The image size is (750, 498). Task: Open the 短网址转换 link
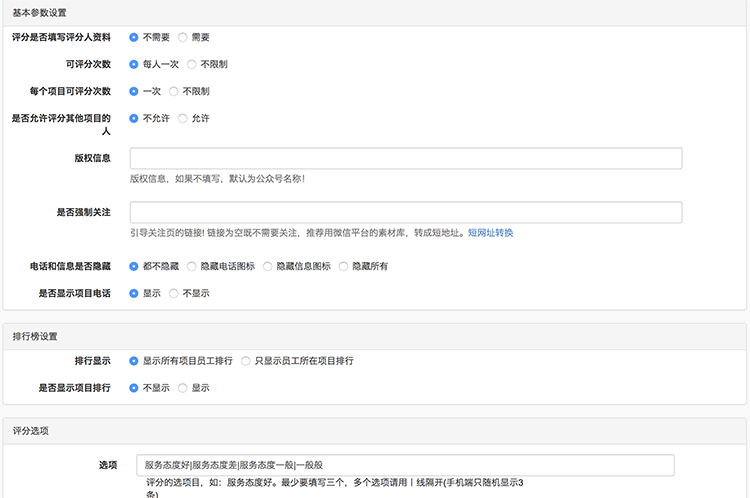coord(490,233)
